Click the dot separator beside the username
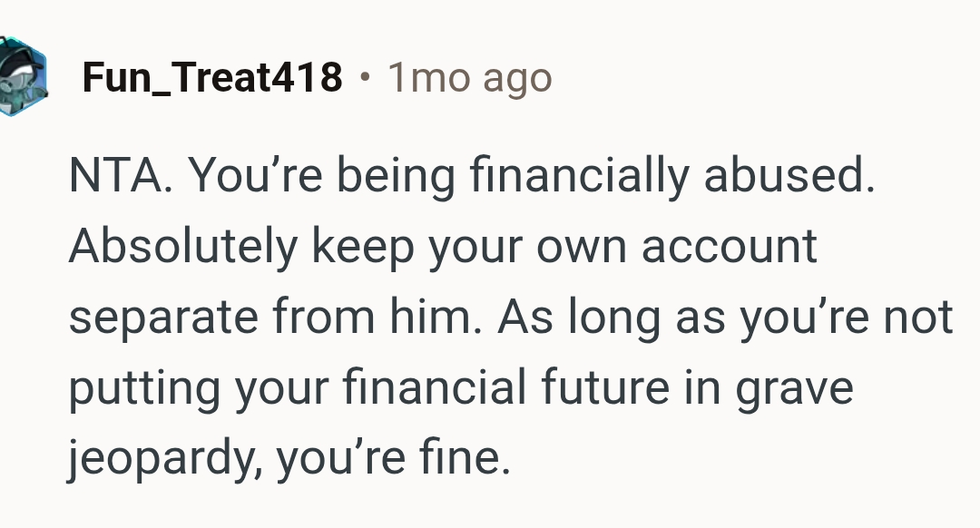Screen dimensions: 980x528 (x=365, y=79)
